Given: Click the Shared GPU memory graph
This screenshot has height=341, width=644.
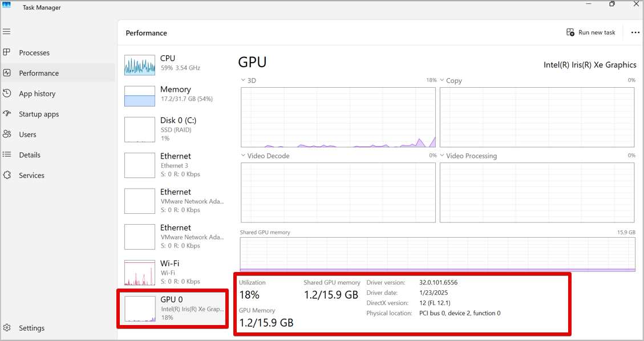Looking at the screenshot, I should [x=438, y=254].
